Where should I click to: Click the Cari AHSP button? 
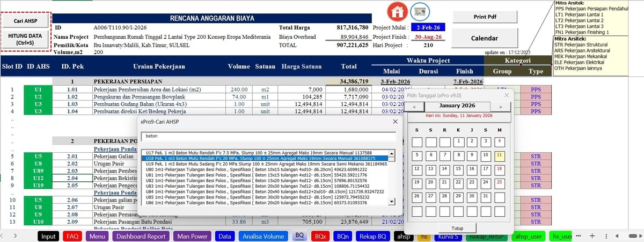[x=25, y=21]
